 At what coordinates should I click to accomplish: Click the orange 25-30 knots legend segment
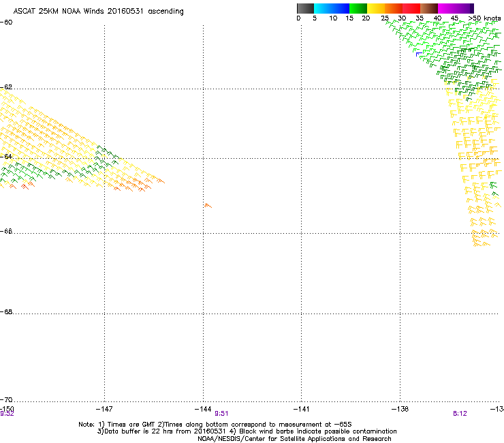394,8
